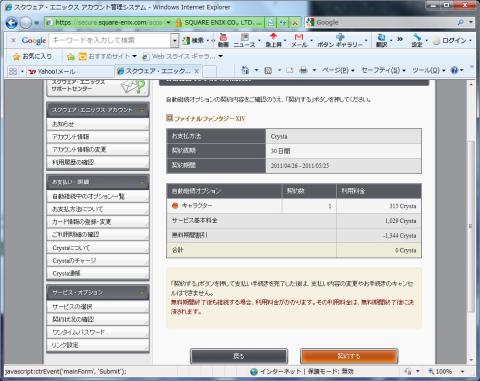Image resolution: width=480 pixels, height=381 pixels.
Task: Open ボタン ギャラリー on Google toolbar
Action: (339, 40)
